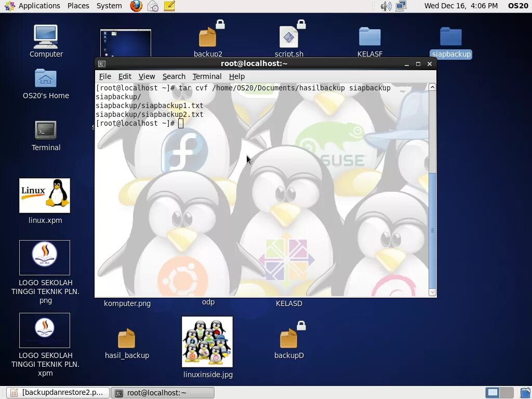The width and height of the screenshot is (532, 399).
Task: Select the linuxinside.jpg image thumbnail
Action: [207, 342]
